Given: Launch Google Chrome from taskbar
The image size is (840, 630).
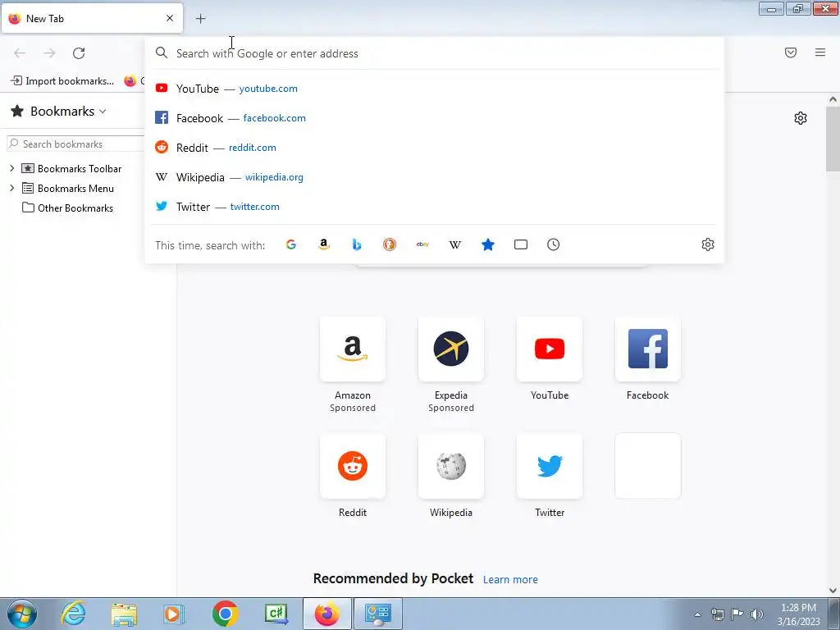Looking at the screenshot, I should (x=225, y=614).
